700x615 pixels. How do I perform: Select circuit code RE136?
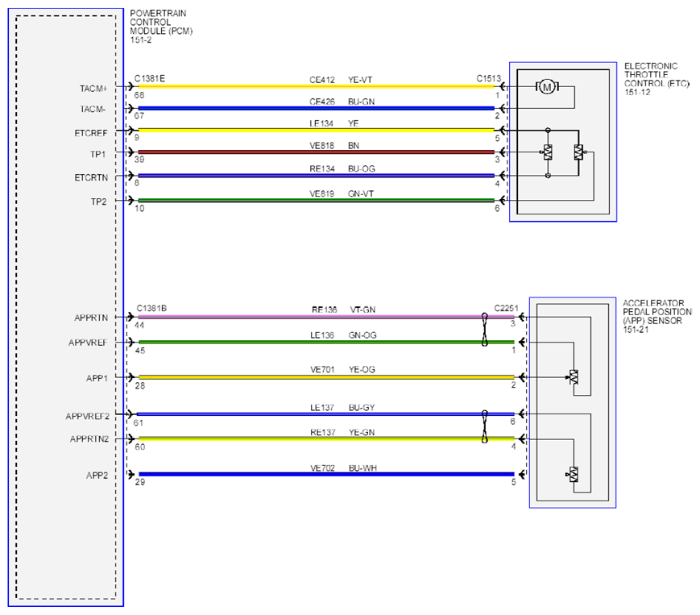(324, 310)
